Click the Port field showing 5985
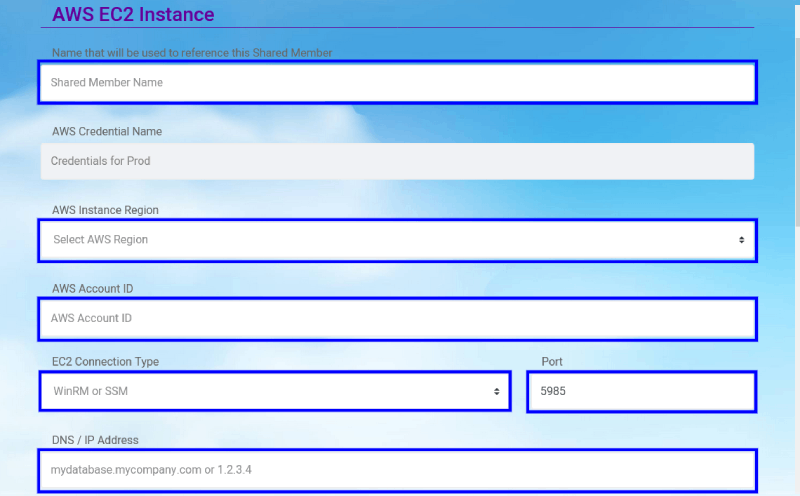Image resolution: width=800 pixels, height=496 pixels. click(641, 391)
